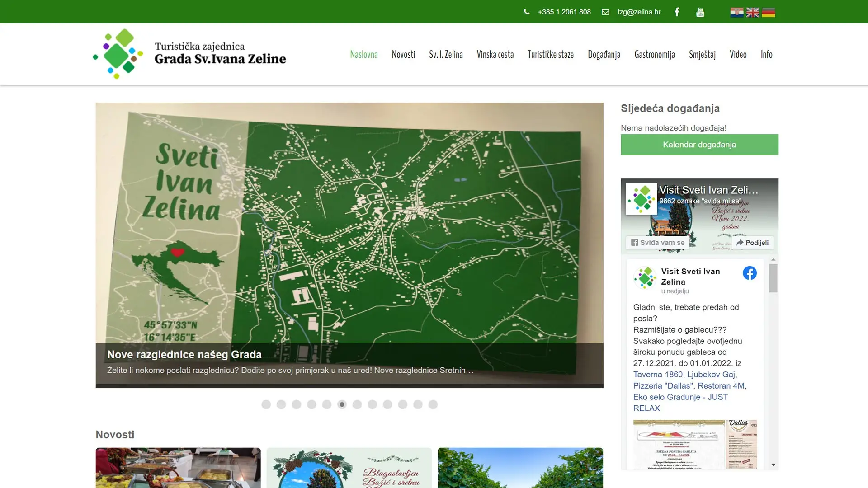Click the Facebook widget page logo

(x=641, y=199)
